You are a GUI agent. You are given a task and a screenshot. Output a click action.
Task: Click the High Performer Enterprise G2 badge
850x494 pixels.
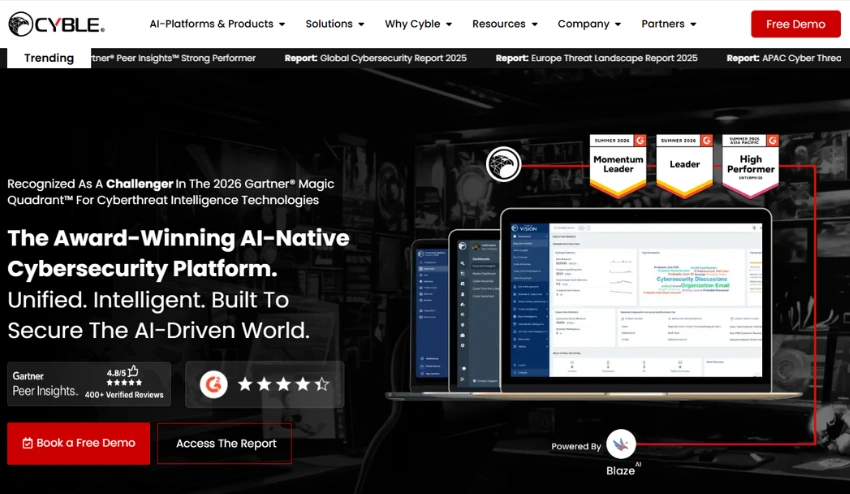pyautogui.click(x=751, y=165)
